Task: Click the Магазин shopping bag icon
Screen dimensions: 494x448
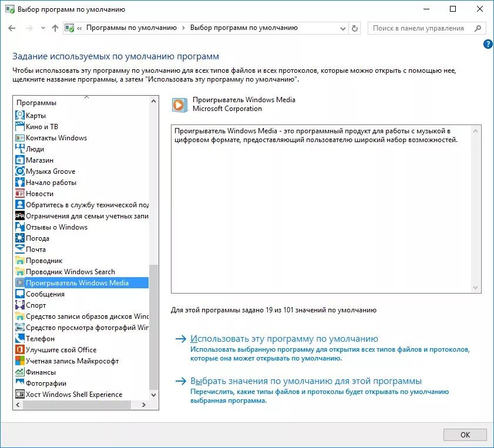Action: point(19,160)
